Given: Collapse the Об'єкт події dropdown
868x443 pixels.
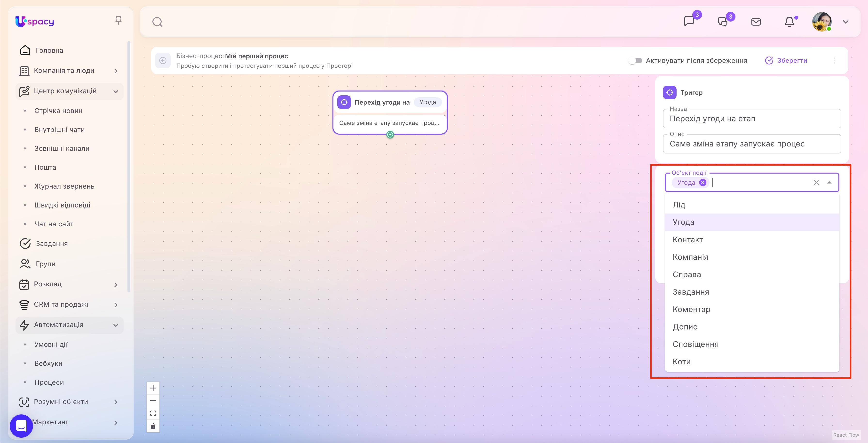Looking at the screenshot, I should point(829,182).
